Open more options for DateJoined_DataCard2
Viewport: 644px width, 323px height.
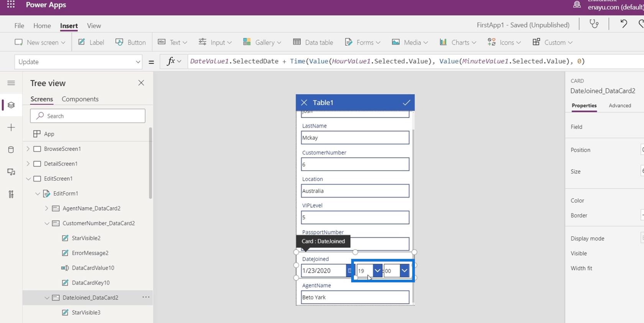pyautogui.click(x=146, y=297)
